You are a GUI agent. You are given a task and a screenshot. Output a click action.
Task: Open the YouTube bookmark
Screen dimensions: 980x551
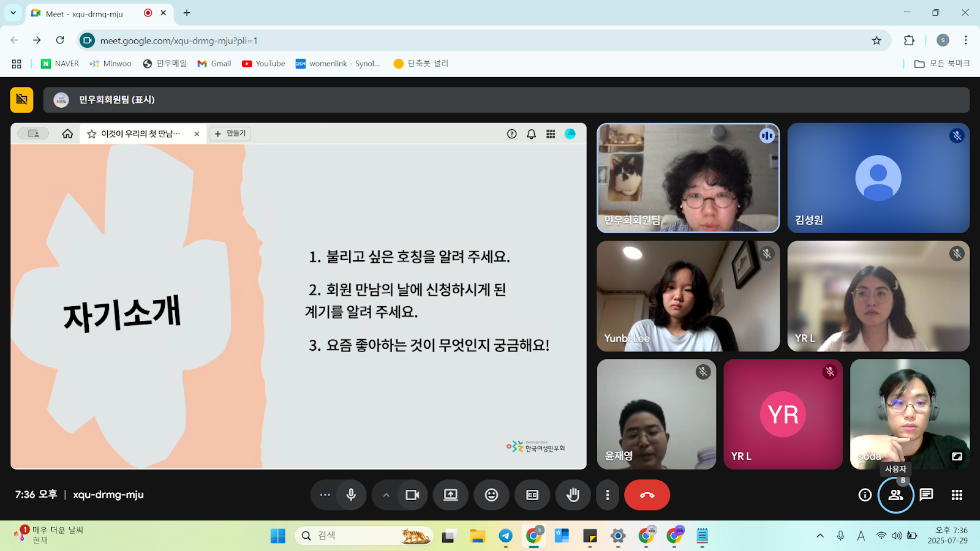(264, 64)
